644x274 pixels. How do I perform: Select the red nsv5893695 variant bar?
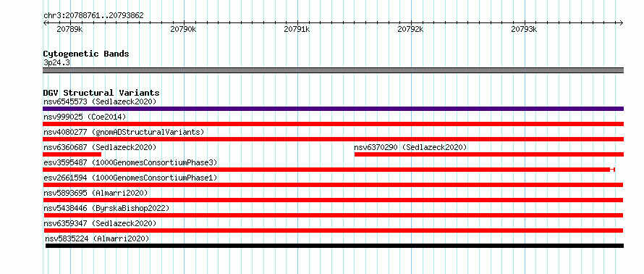[x=333, y=200]
